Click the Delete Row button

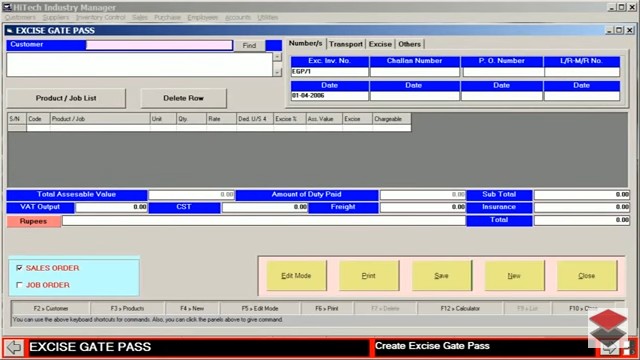[184, 98]
